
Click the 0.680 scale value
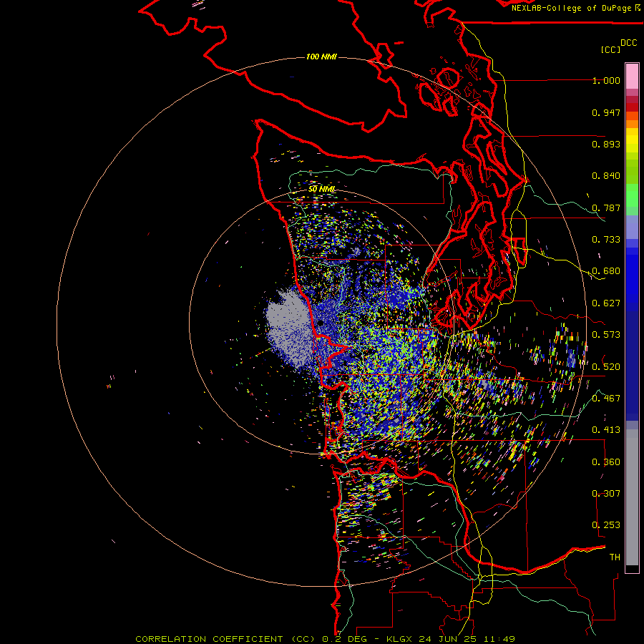pos(606,271)
